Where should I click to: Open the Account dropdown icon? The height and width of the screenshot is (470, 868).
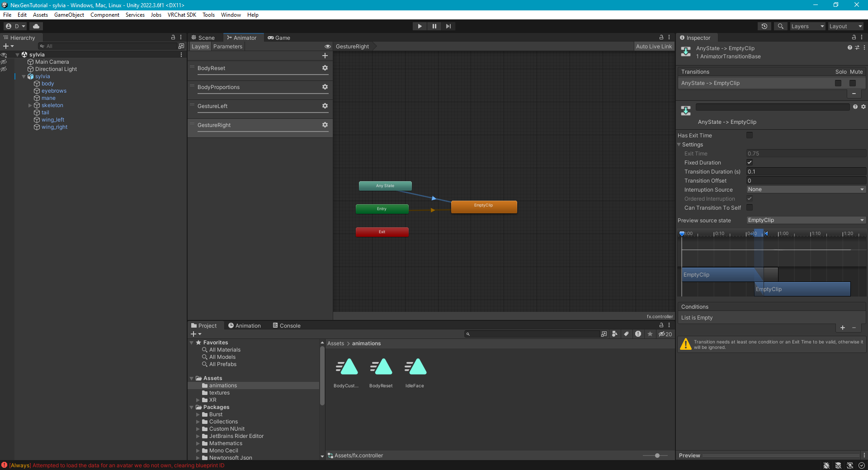15,26
